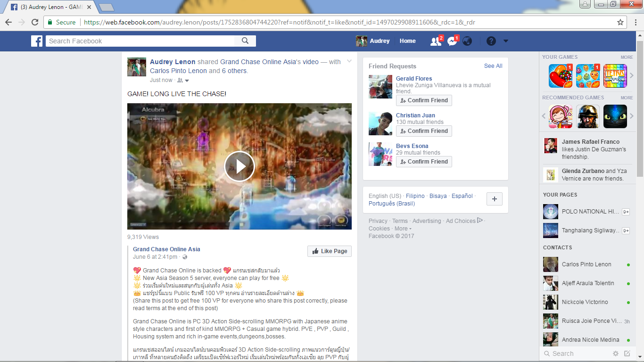Open the Tanghalang Sigliway page

tap(586, 230)
